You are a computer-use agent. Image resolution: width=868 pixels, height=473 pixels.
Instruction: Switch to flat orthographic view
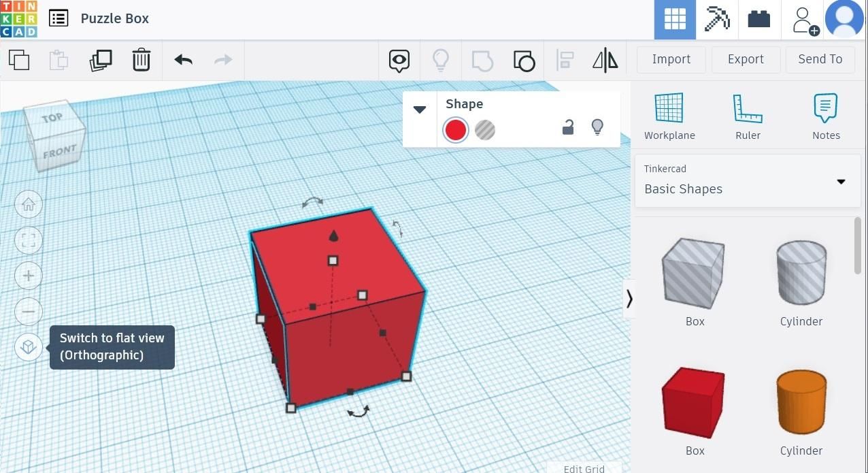(x=28, y=346)
